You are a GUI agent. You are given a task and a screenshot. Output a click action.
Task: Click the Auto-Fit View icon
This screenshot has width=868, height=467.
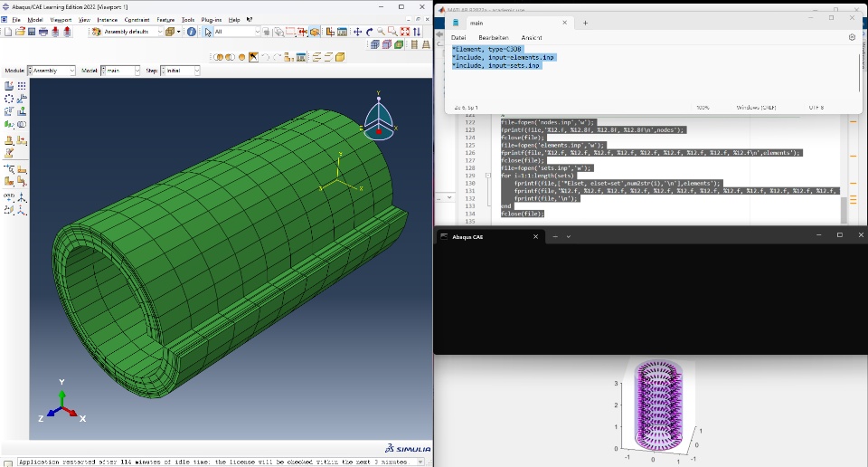click(x=406, y=32)
